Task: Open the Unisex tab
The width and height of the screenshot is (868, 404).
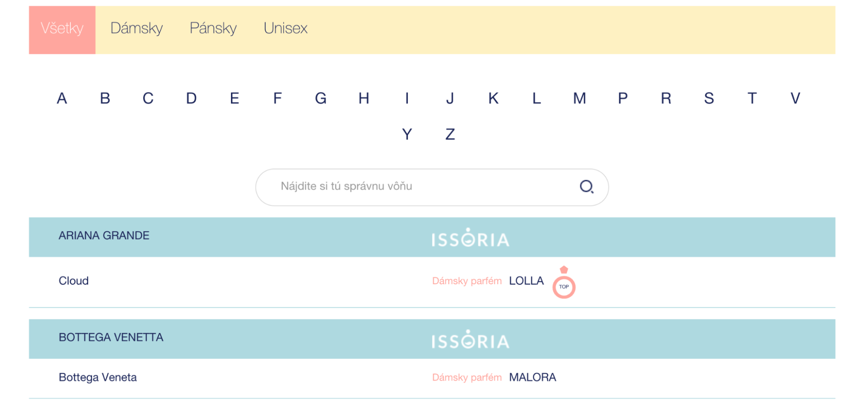Action: [x=285, y=29]
